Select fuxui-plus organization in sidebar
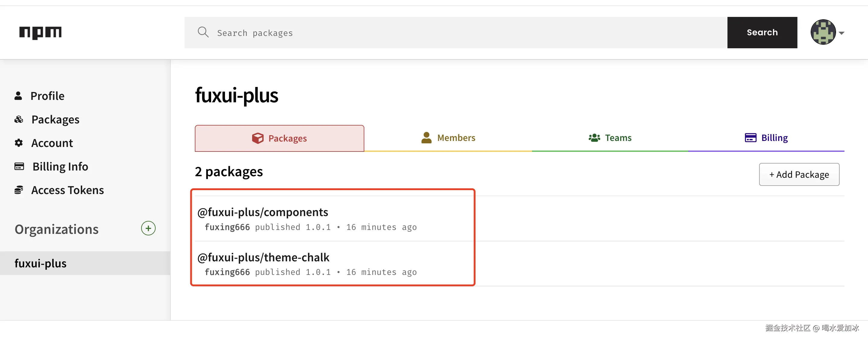This screenshot has width=868, height=341. 40,263
